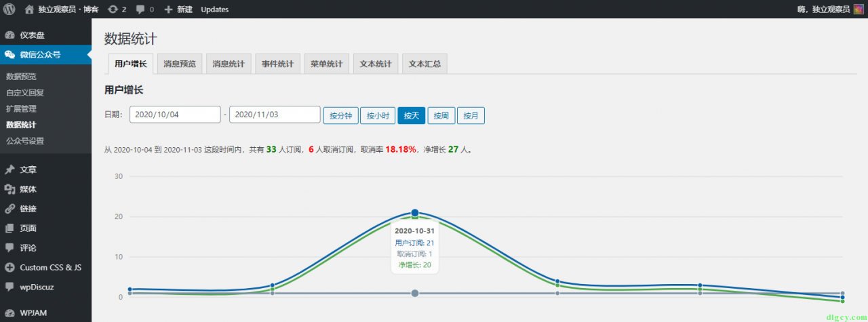
Task: Switch to the 事件统计 tab
Action: (278, 64)
